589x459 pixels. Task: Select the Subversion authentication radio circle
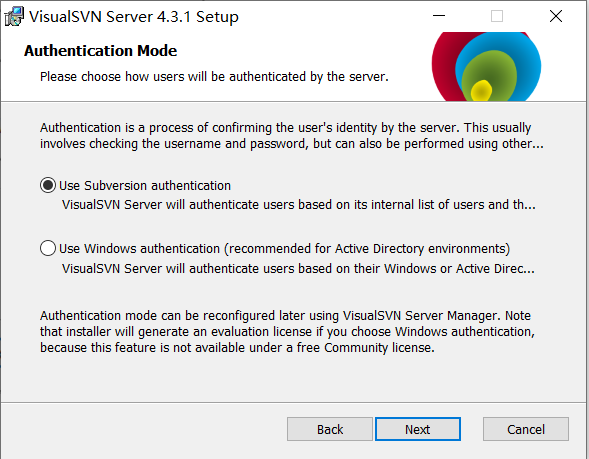tap(48, 185)
